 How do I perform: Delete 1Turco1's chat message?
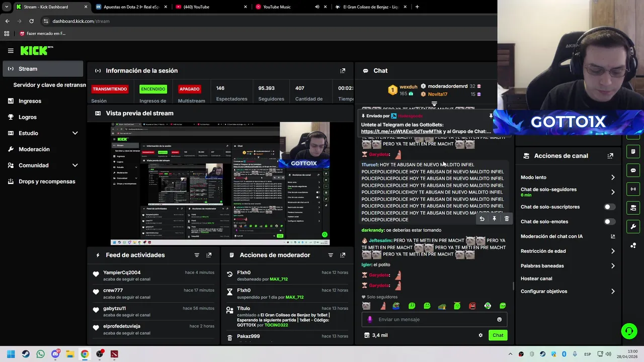coord(507,219)
